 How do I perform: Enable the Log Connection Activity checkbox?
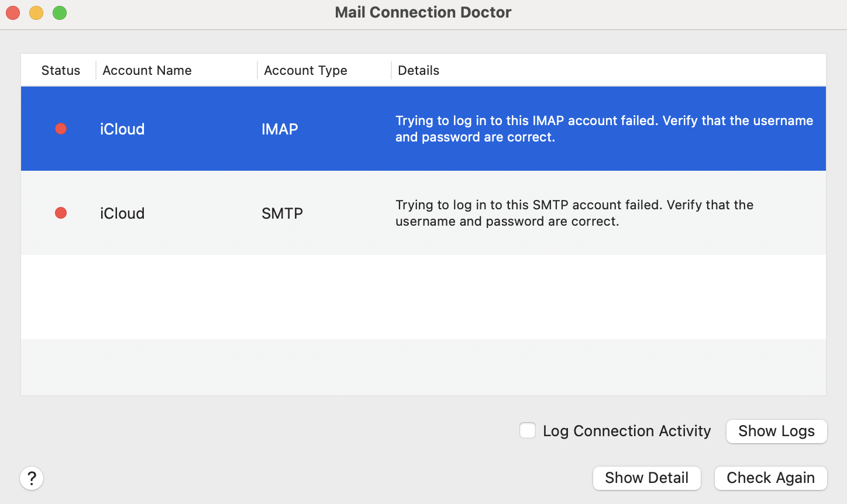point(528,431)
